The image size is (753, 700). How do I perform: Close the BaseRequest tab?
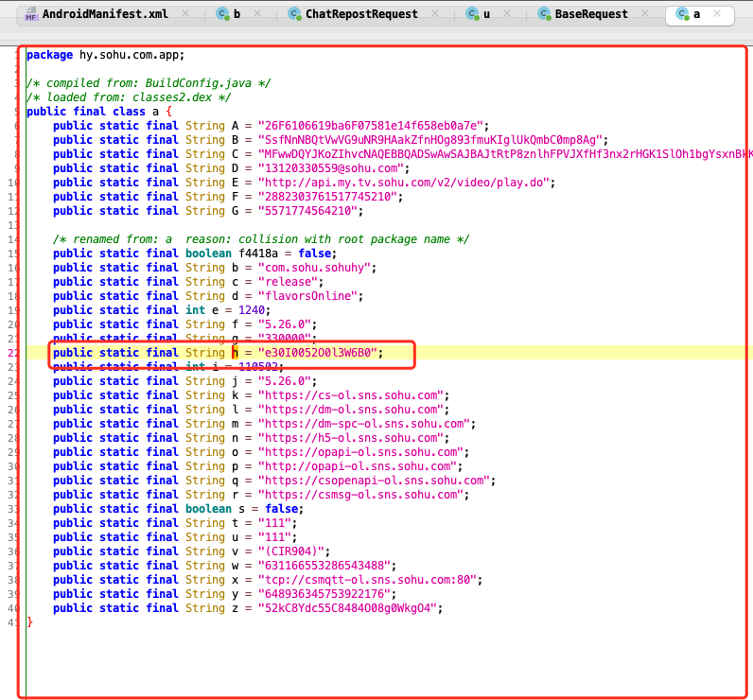(x=645, y=14)
